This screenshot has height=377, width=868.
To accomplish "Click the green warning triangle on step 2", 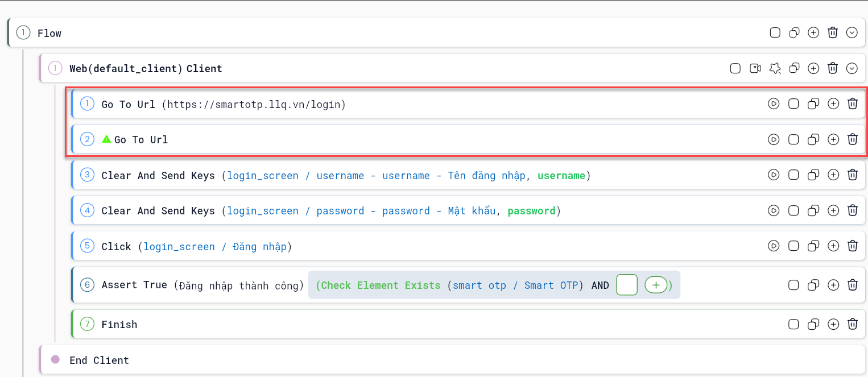I will [106, 139].
